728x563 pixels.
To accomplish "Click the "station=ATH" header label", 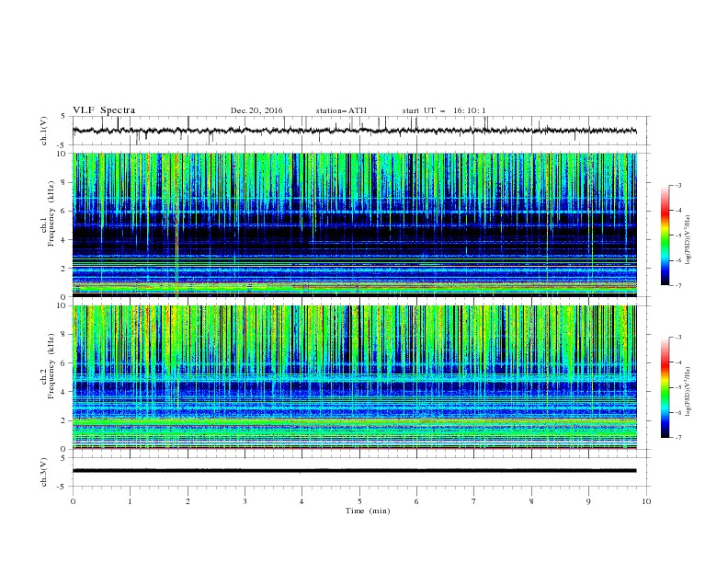I will coord(341,110).
